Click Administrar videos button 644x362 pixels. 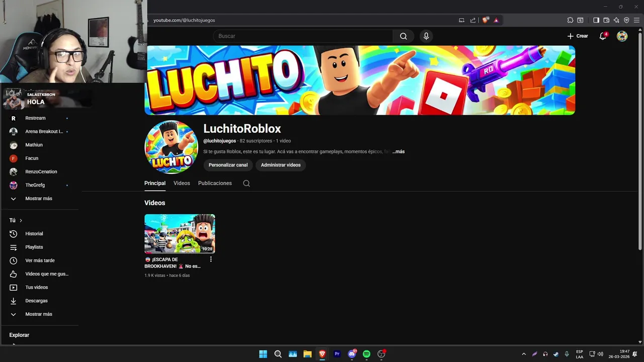click(281, 165)
